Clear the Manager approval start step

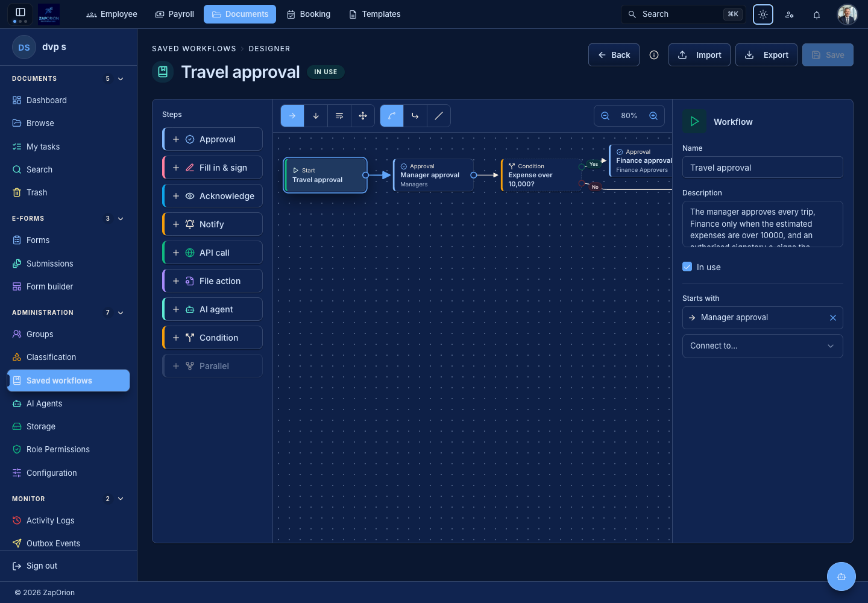click(x=833, y=318)
